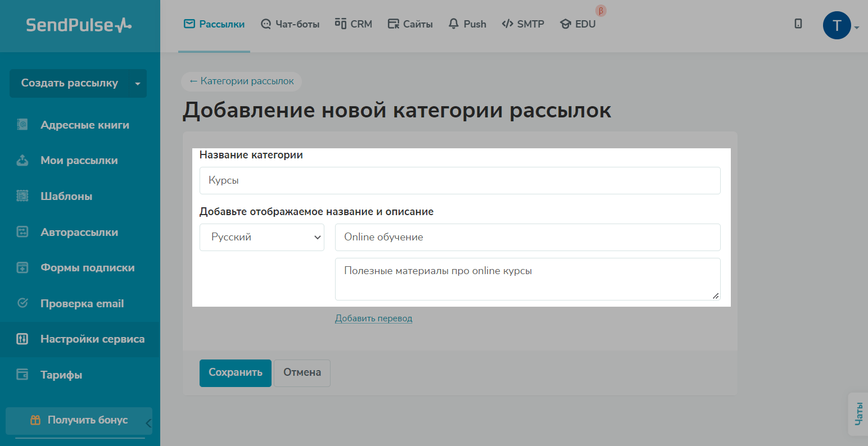Click the My campaigns icon in sidebar

point(22,161)
